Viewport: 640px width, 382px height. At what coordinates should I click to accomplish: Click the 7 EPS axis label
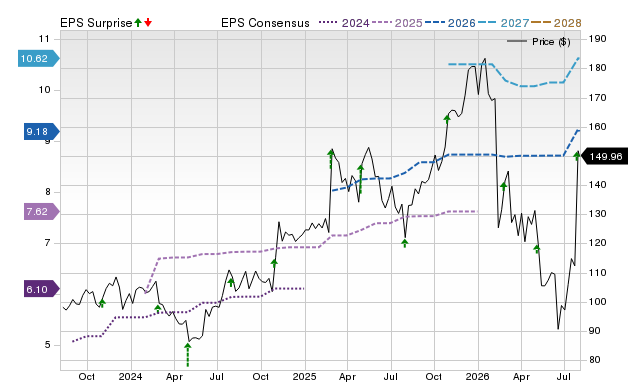pos(48,243)
